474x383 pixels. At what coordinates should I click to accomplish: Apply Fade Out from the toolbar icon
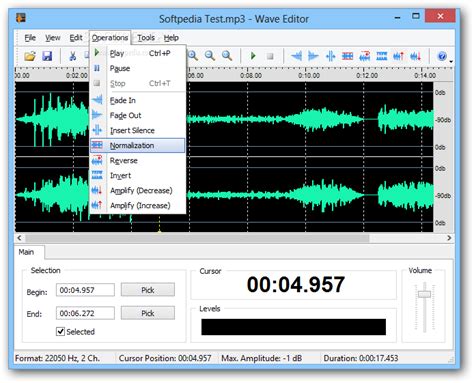[x=313, y=56]
